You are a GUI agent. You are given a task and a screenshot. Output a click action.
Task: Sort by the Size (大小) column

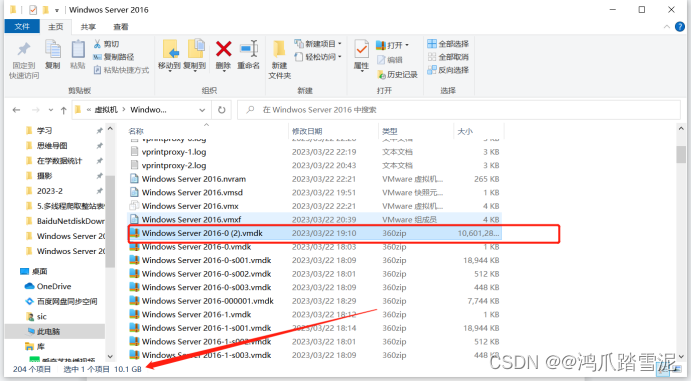[465, 131]
